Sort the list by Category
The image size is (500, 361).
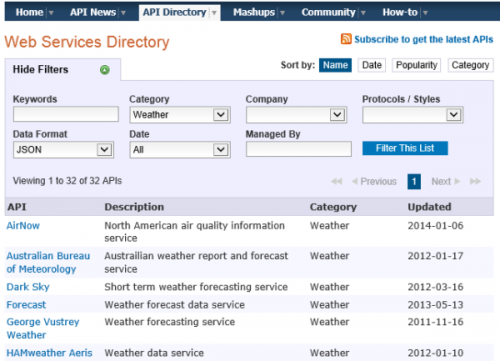(470, 65)
